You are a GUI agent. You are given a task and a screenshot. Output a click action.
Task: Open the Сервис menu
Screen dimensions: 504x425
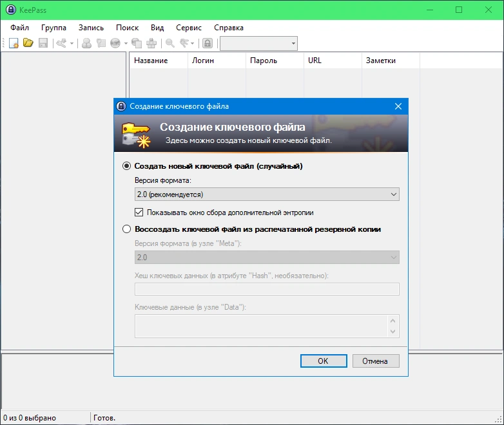189,28
